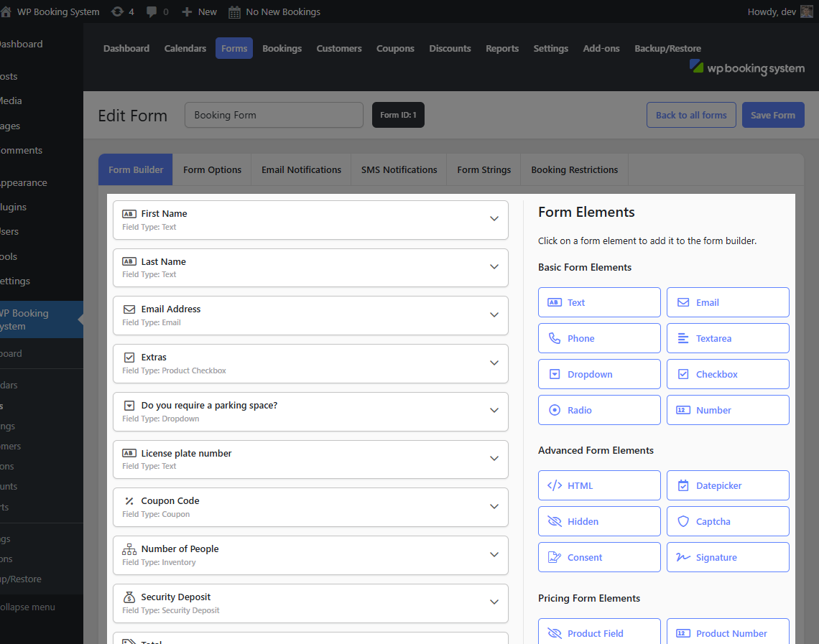819x644 pixels.
Task: Expand the Email Address field
Action: click(x=494, y=314)
